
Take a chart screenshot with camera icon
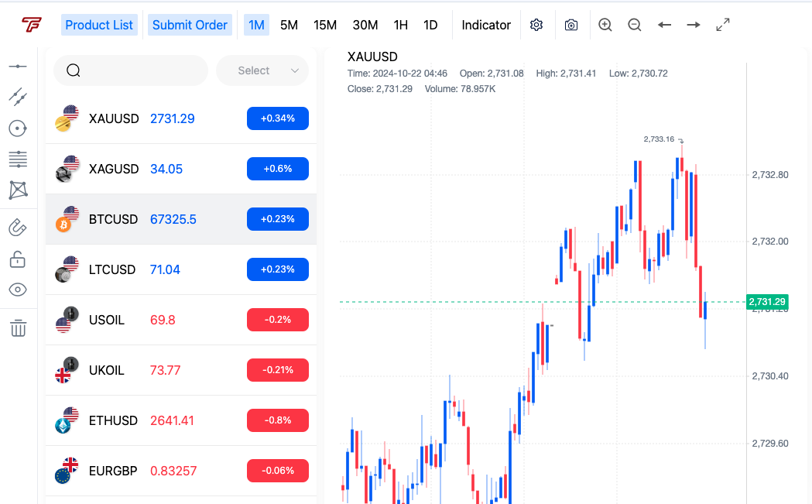coord(571,25)
